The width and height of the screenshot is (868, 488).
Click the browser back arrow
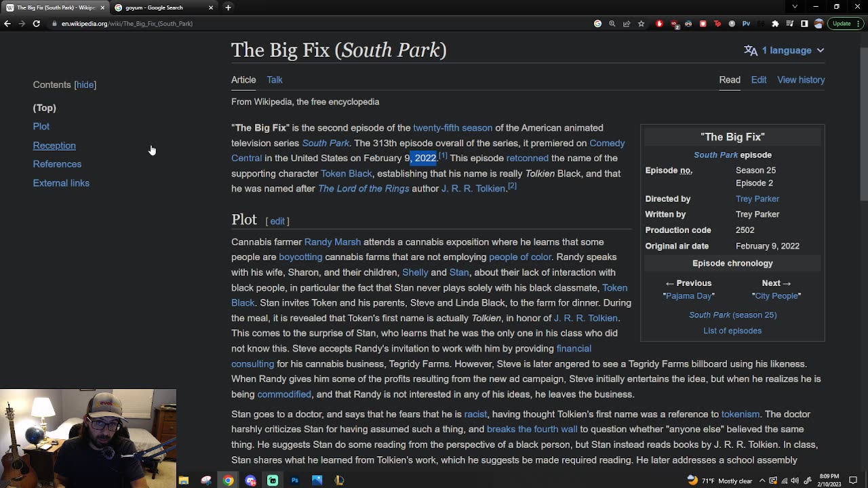7,24
